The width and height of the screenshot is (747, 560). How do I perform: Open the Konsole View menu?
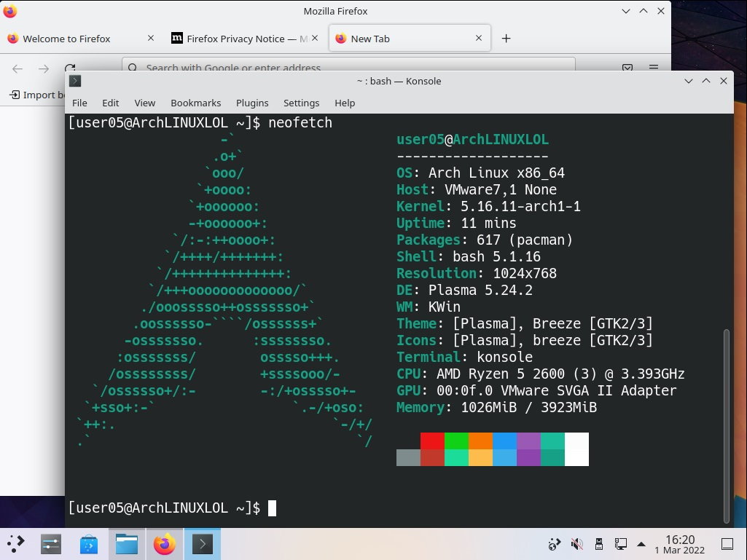145,103
